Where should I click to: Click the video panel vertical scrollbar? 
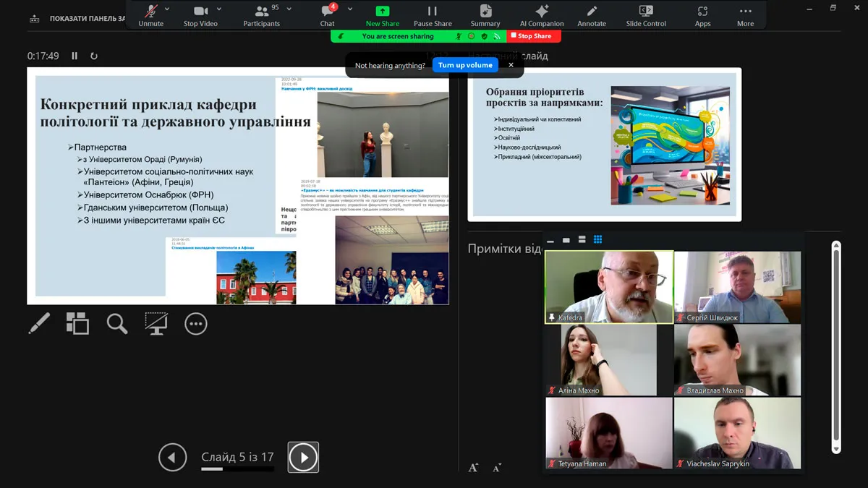pos(836,347)
